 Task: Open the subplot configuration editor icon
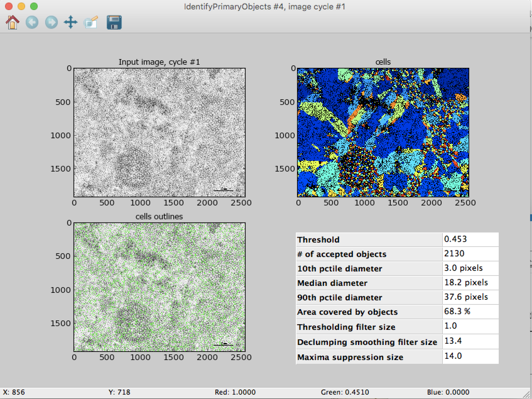point(90,22)
